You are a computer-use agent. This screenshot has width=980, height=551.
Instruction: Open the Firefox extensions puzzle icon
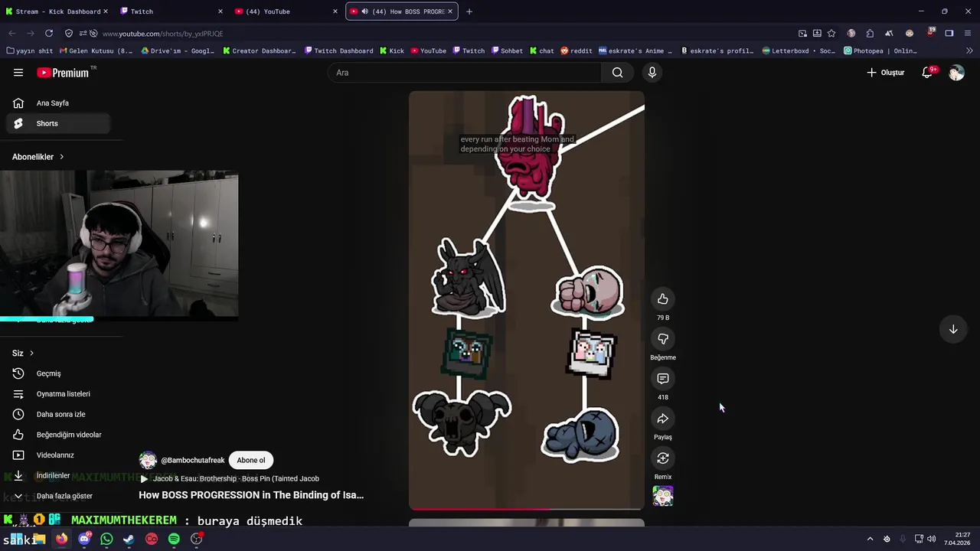tap(870, 34)
